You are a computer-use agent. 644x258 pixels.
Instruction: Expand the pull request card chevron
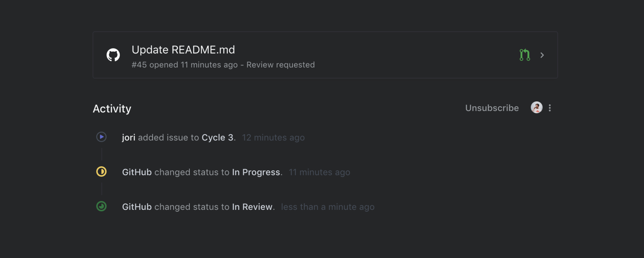[542, 55]
